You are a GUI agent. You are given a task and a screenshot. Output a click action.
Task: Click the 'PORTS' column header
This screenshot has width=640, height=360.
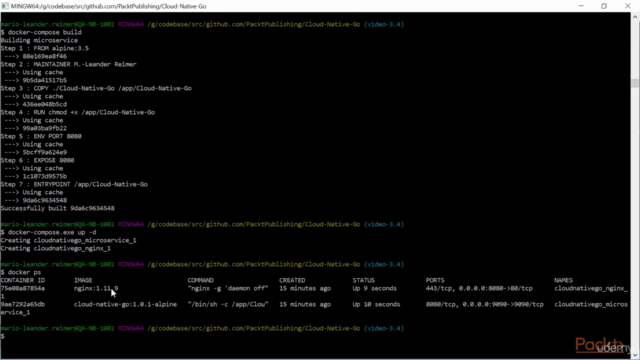click(x=435, y=280)
